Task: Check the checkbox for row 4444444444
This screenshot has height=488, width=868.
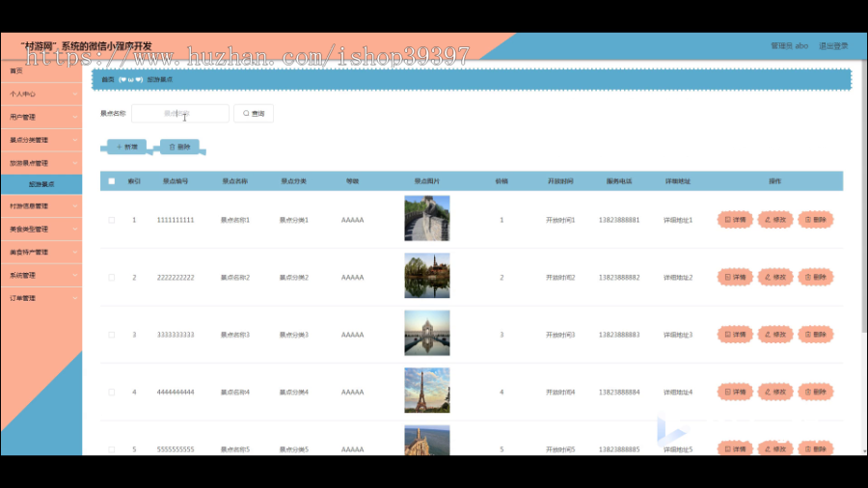Action: (x=112, y=393)
